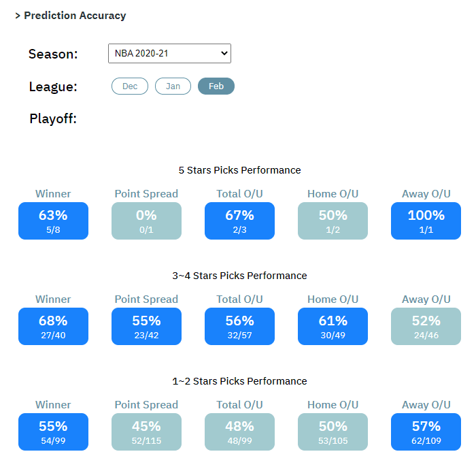Toggle the Feb month filter
Screen dimensions: 476x471
click(216, 86)
